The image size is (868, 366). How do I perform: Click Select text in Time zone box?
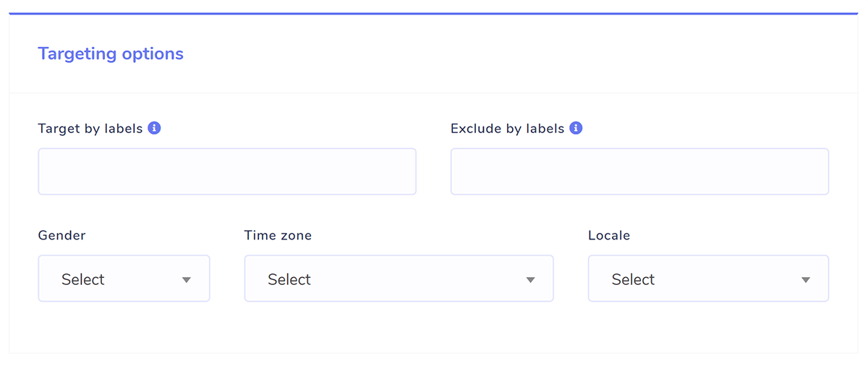(x=289, y=279)
